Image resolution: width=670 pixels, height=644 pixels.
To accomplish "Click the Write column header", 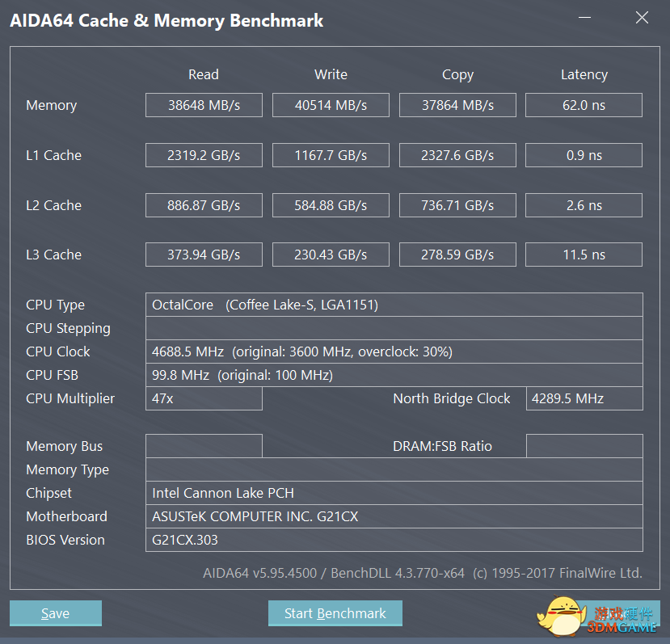I will pos(331,74).
